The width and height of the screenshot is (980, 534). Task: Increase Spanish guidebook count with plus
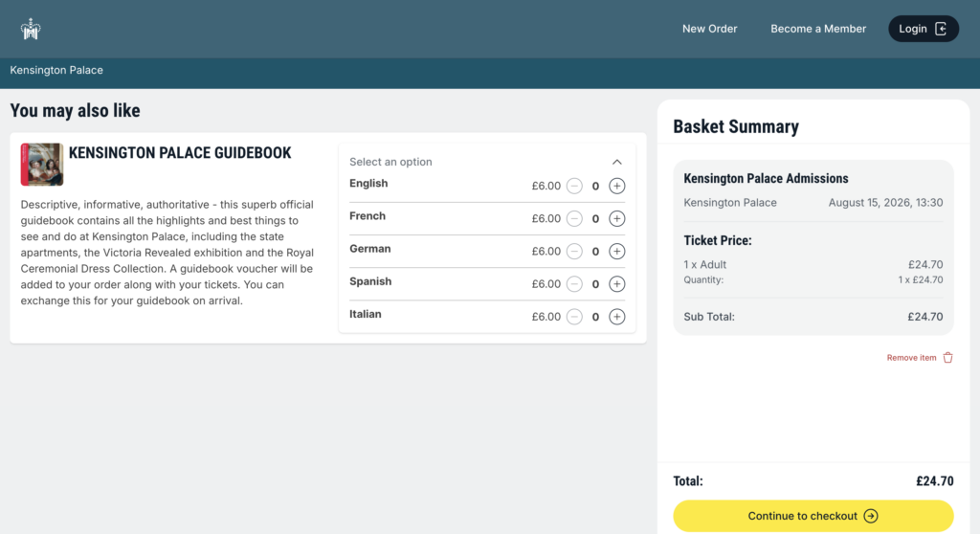pyautogui.click(x=617, y=284)
